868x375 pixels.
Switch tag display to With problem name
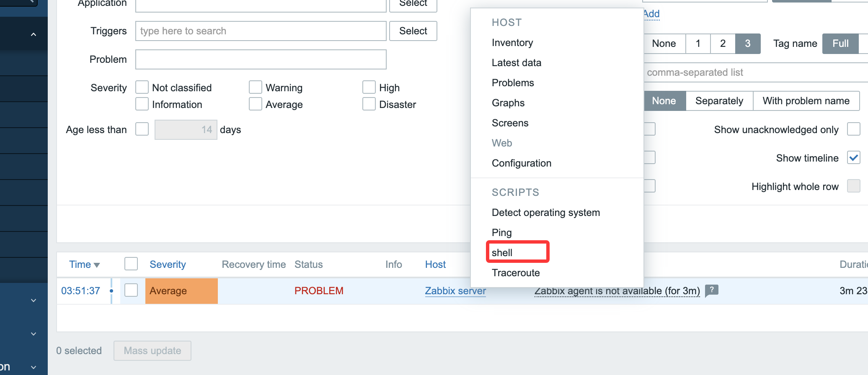806,101
